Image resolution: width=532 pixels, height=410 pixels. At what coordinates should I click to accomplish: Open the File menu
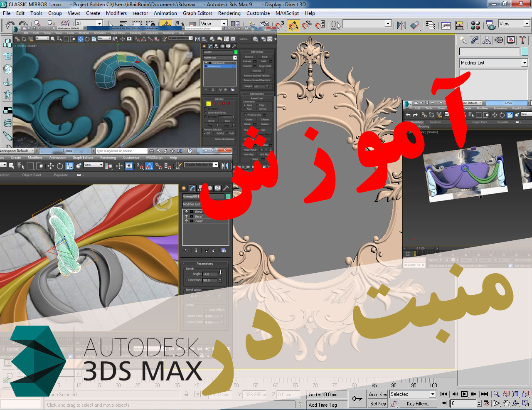[x=7, y=13]
